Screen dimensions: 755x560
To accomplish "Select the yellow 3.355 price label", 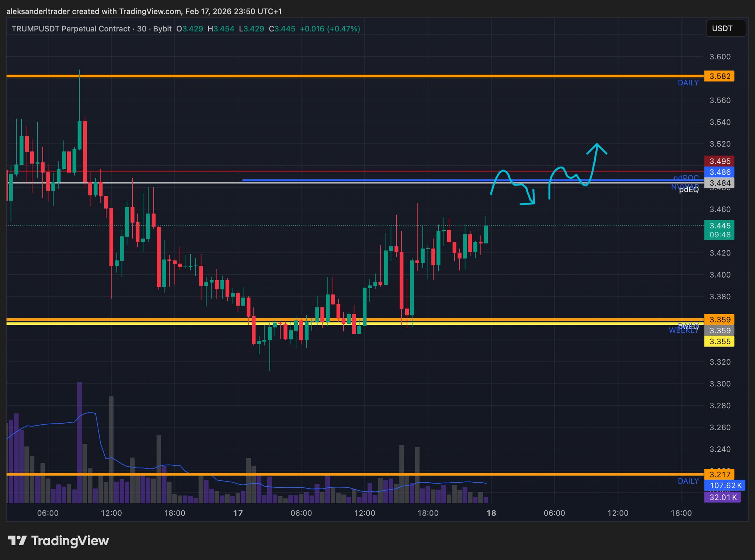I will point(719,341).
